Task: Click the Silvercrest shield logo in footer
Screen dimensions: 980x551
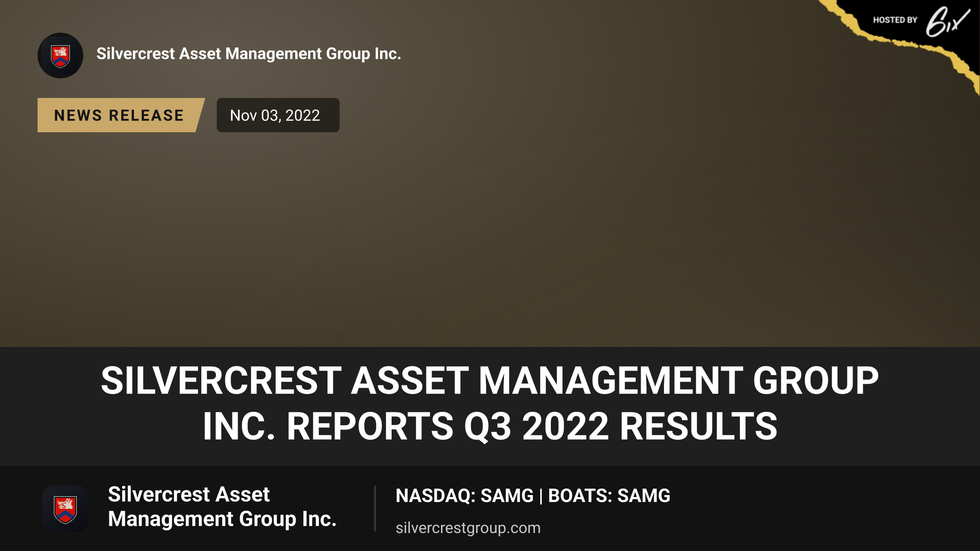Action: 65,509
